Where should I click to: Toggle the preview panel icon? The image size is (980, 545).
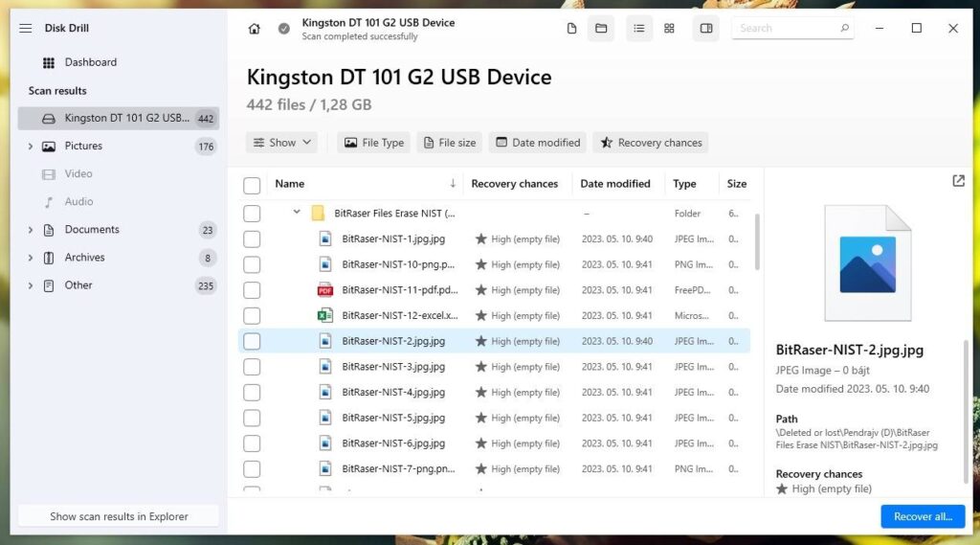pos(706,28)
